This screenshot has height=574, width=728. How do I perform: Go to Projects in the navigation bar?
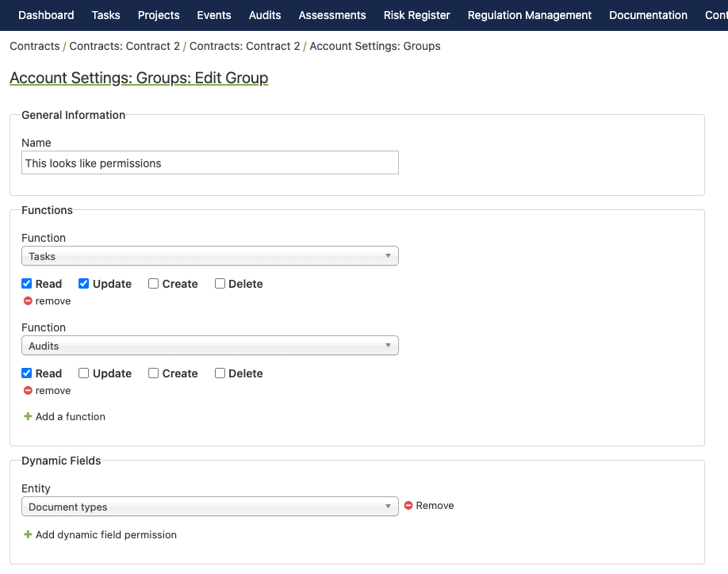point(159,15)
